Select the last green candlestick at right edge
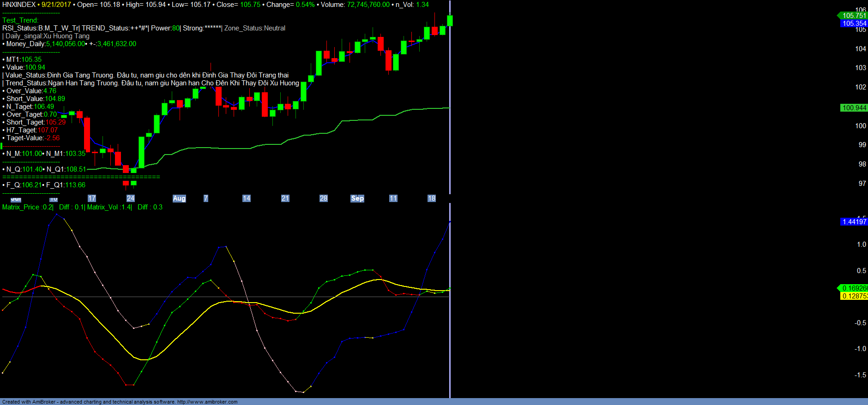Image resolution: width=868 pixels, height=405 pixels. point(450,20)
